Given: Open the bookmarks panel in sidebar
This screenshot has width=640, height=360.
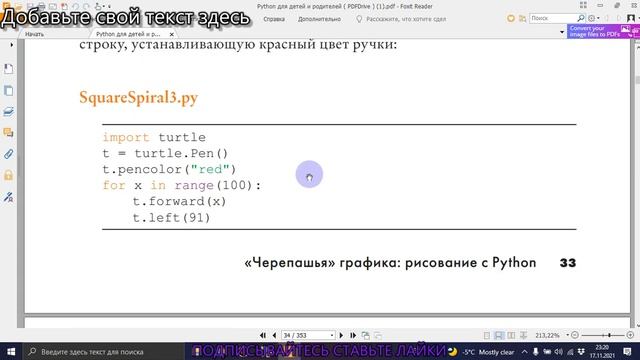Looking at the screenshot, I should (x=8, y=69).
